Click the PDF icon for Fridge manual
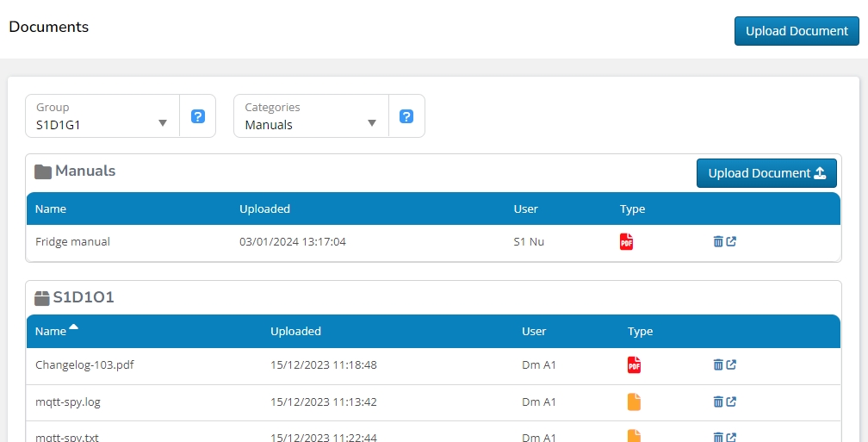 [626, 242]
